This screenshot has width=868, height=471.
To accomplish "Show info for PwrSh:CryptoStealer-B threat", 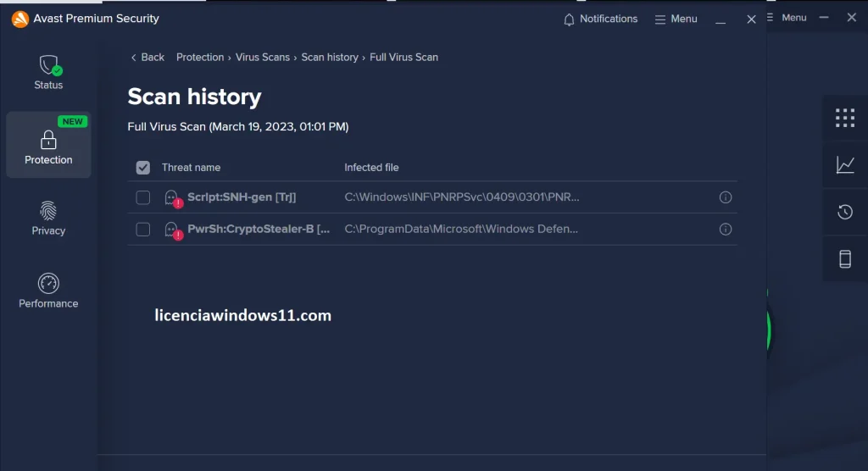I will [726, 229].
